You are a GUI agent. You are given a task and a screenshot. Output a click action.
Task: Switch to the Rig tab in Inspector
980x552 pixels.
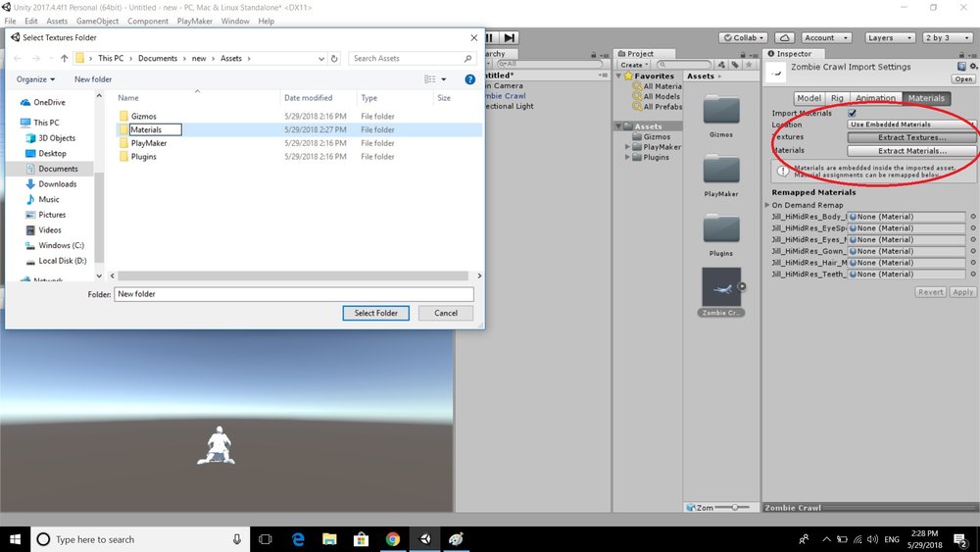(x=837, y=98)
